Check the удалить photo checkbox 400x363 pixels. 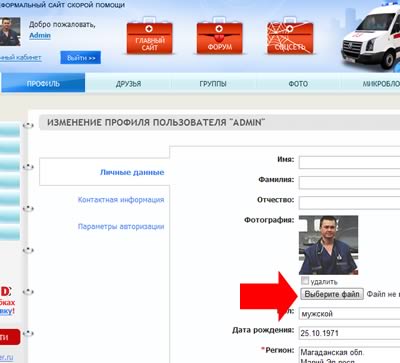point(305,280)
